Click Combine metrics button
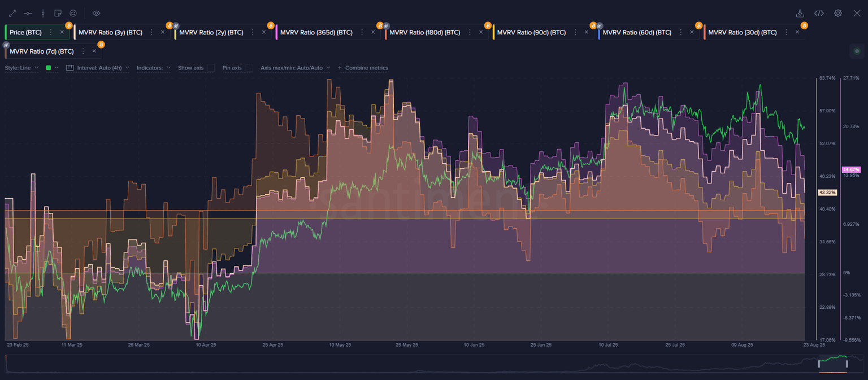This screenshot has width=868, height=380. coord(363,68)
